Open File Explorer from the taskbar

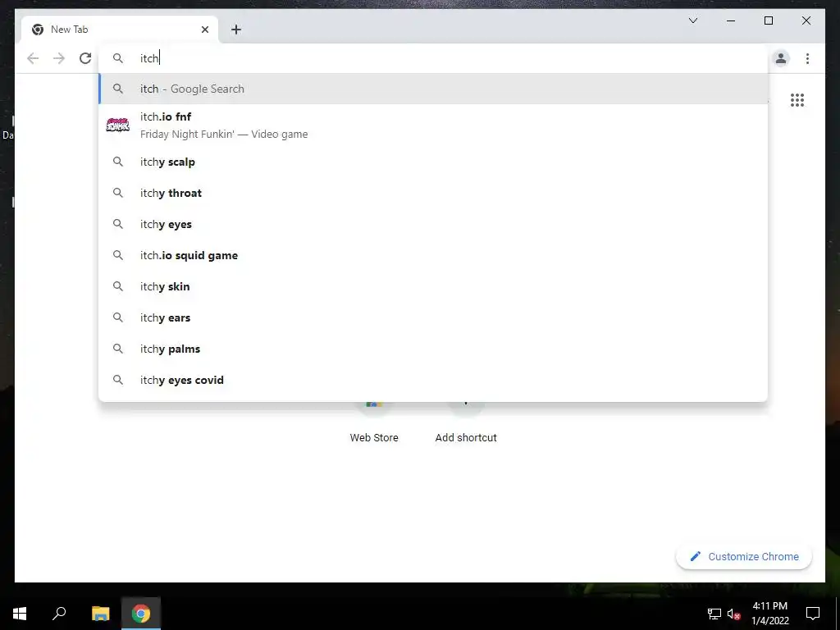point(100,614)
